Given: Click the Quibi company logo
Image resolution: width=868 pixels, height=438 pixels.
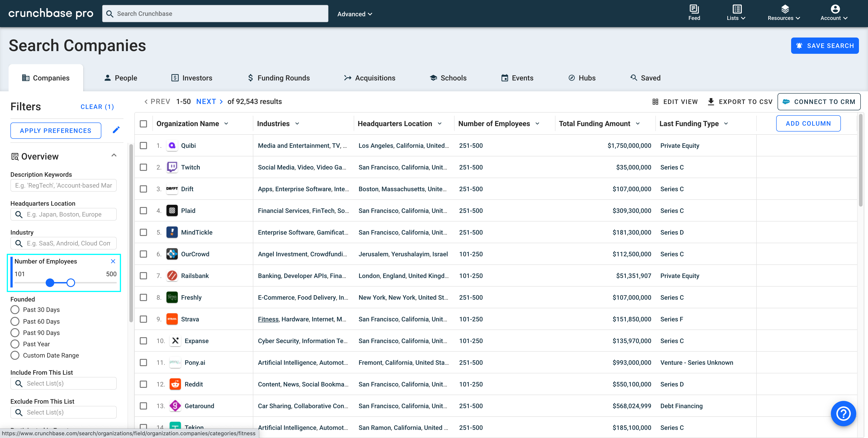Looking at the screenshot, I should coord(172,146).
